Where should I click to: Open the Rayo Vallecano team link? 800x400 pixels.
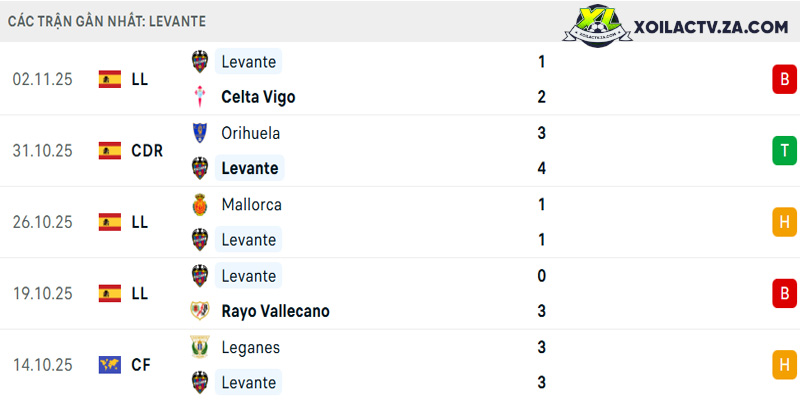coord(276,311)
